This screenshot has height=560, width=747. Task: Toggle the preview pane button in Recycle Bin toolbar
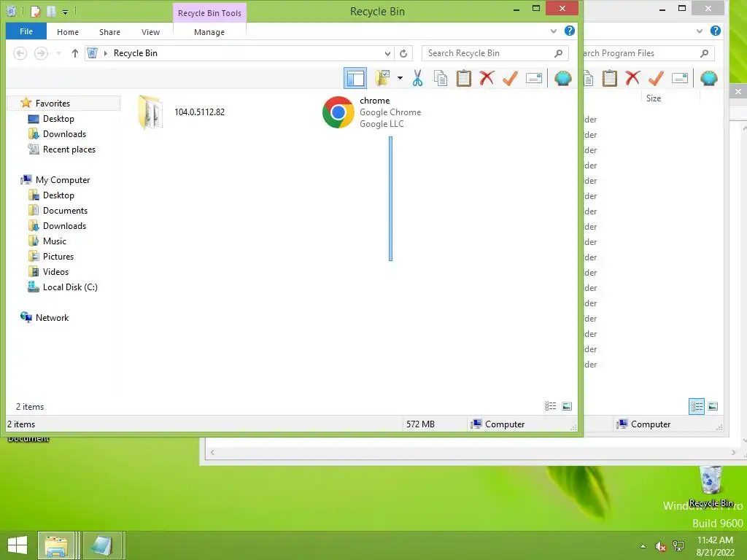pos(355,78)
